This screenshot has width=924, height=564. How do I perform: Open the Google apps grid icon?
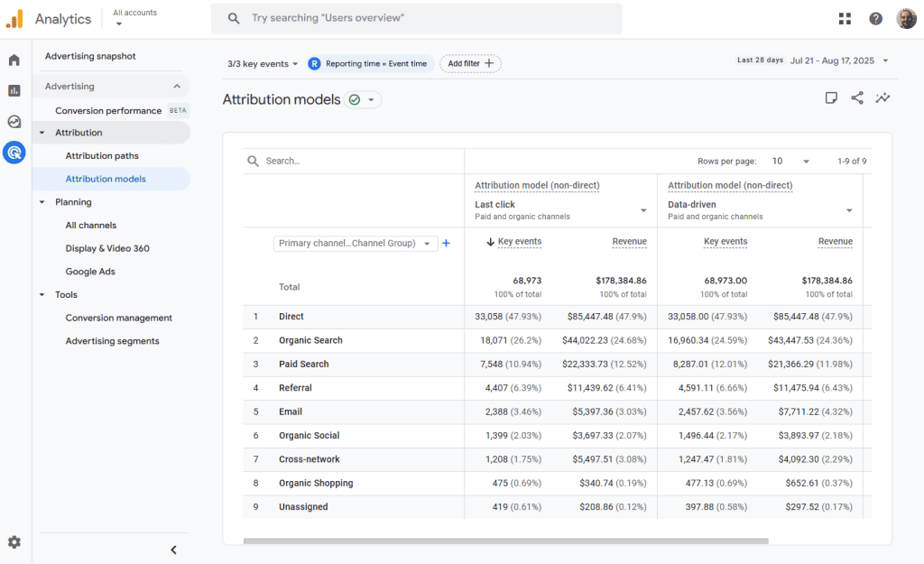(x=845, y=19)
